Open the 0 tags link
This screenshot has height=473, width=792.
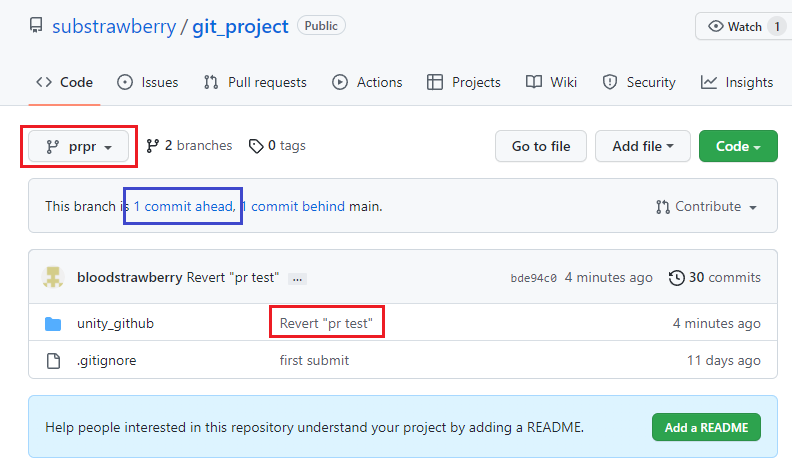point(277,146)
